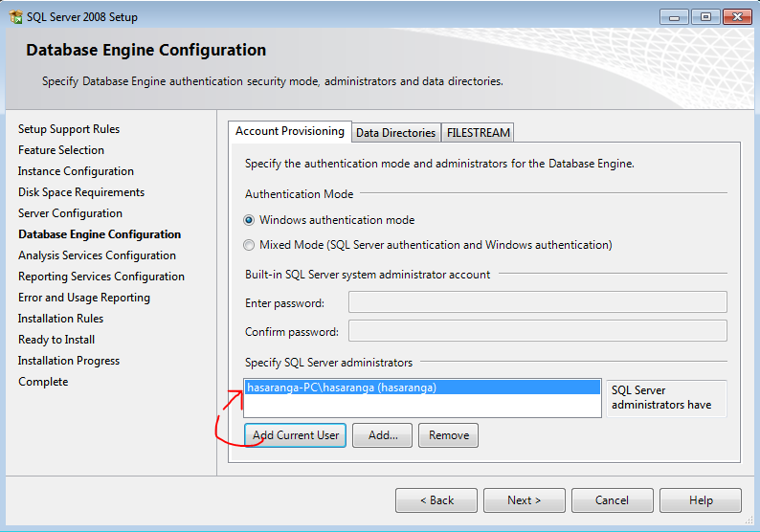Click Feature Selection step
Screen dimensions: 760x532
click(61, 150)
